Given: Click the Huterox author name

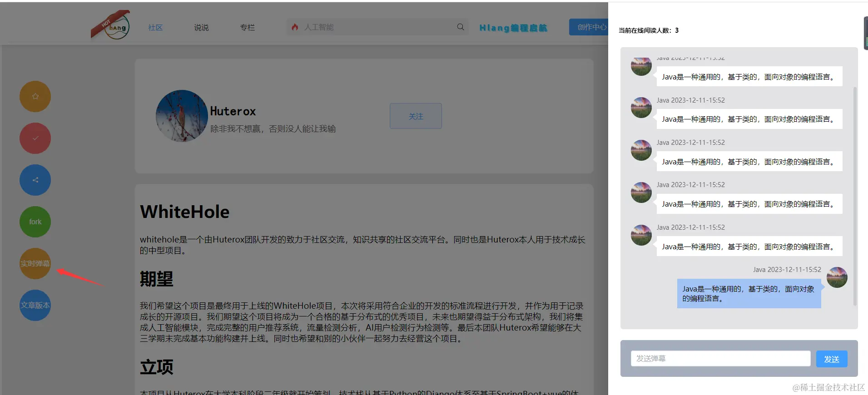Looking at the screenshot, I should (x=233, y=111).
